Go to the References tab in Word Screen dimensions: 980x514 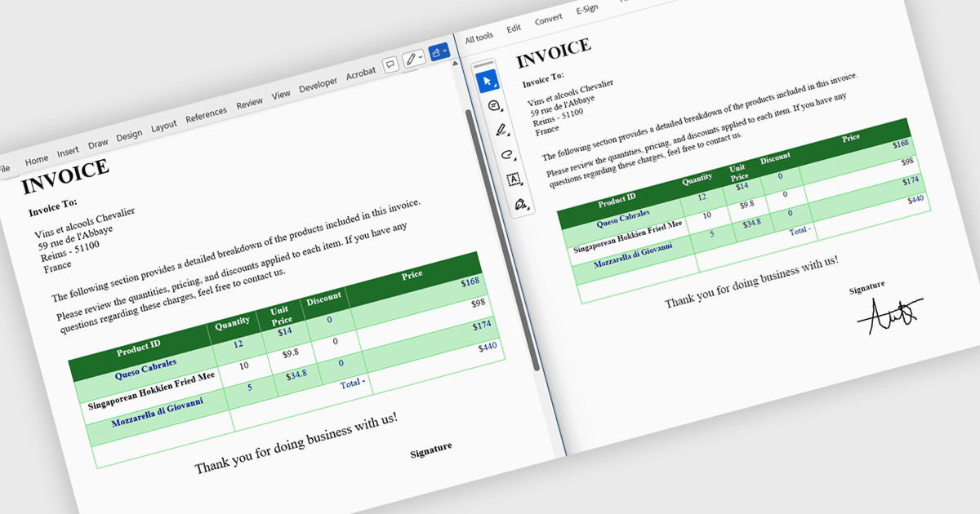(207, 115)
